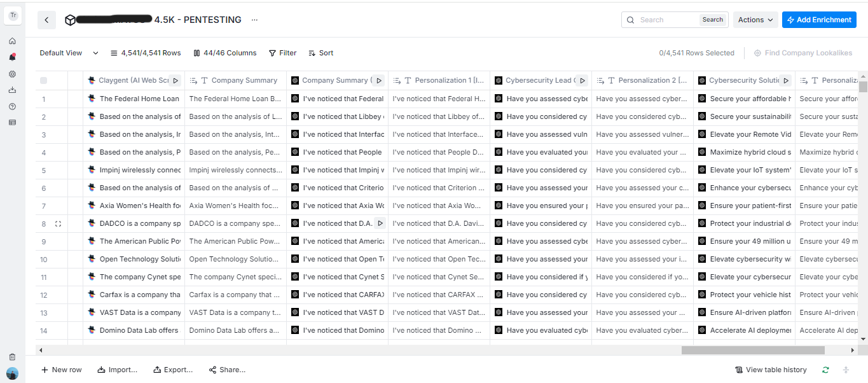Viewport: 868px width, 383px height.
Task: Click the 'Tr' workspace avatar
Action: [x=13, y=15]
